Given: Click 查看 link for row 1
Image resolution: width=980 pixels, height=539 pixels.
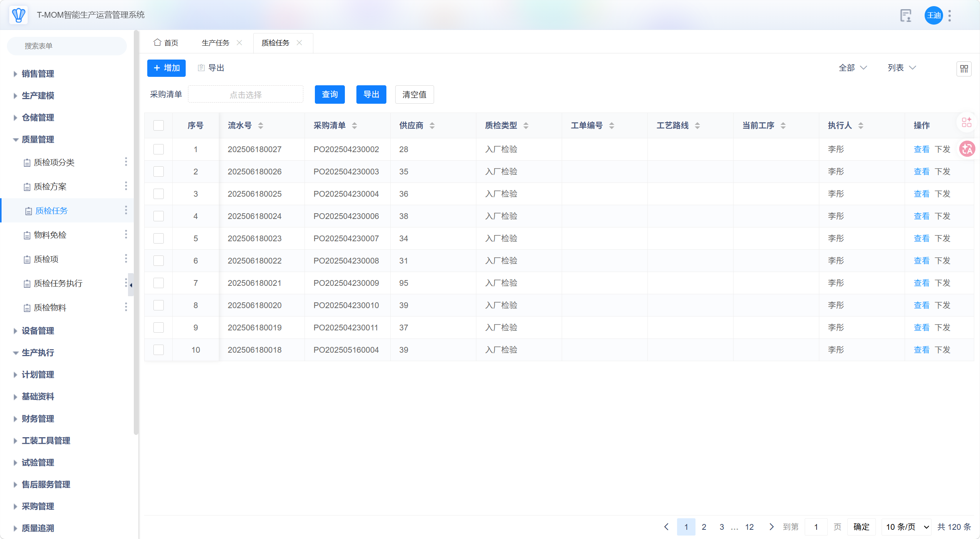Looking at the screenshot, I should point(921,149).
